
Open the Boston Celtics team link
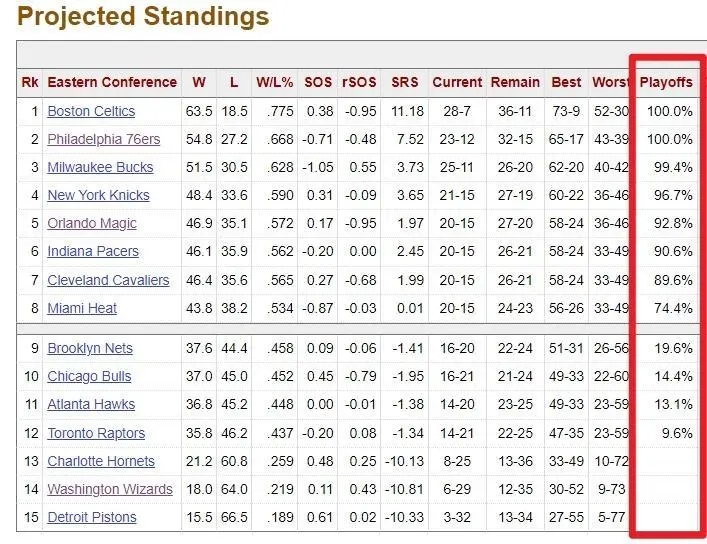(91, 111)
